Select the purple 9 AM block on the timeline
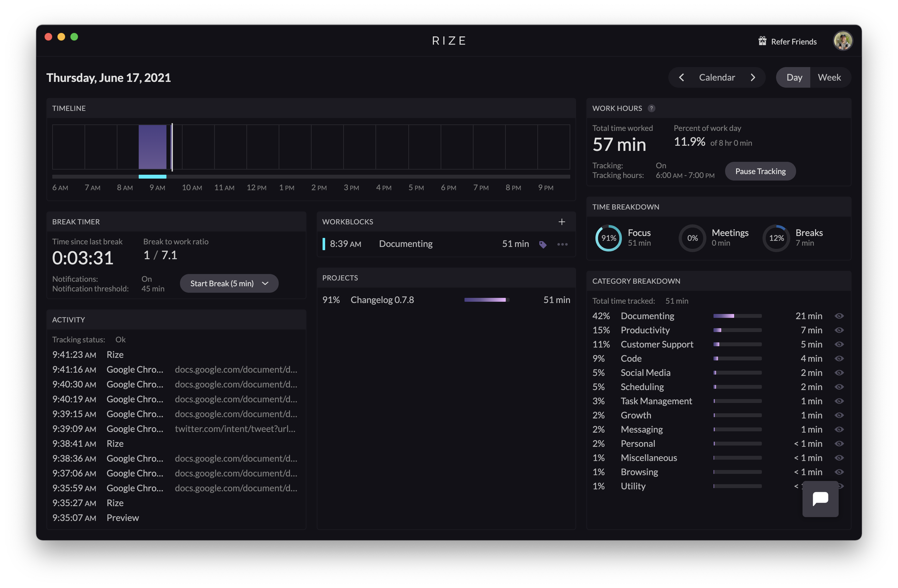 (x=153, y=147)
